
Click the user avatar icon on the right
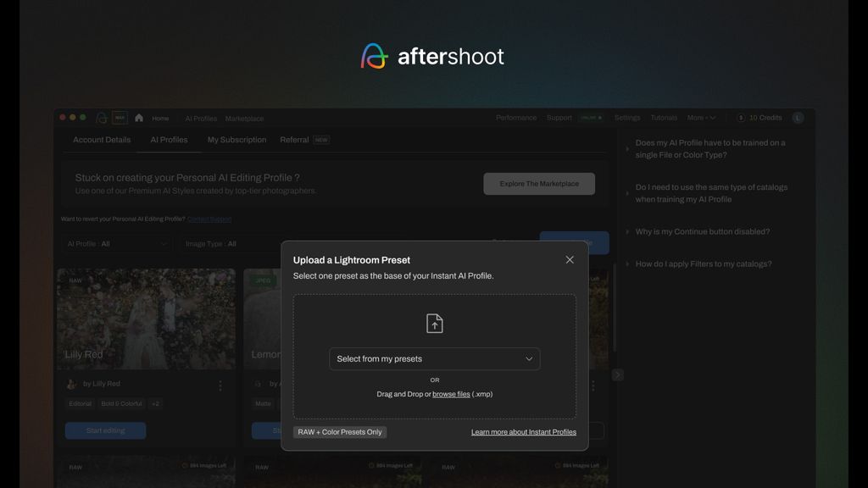point(798,118)
